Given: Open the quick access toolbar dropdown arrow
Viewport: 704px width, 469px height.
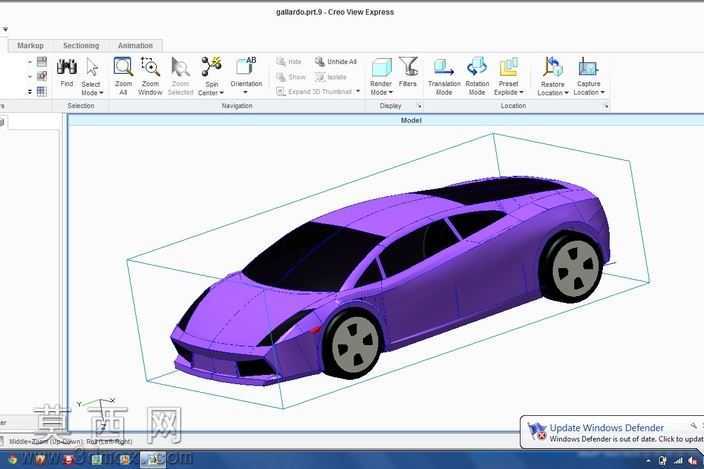Looking at the screenshot, I should [x=5, y=29].
